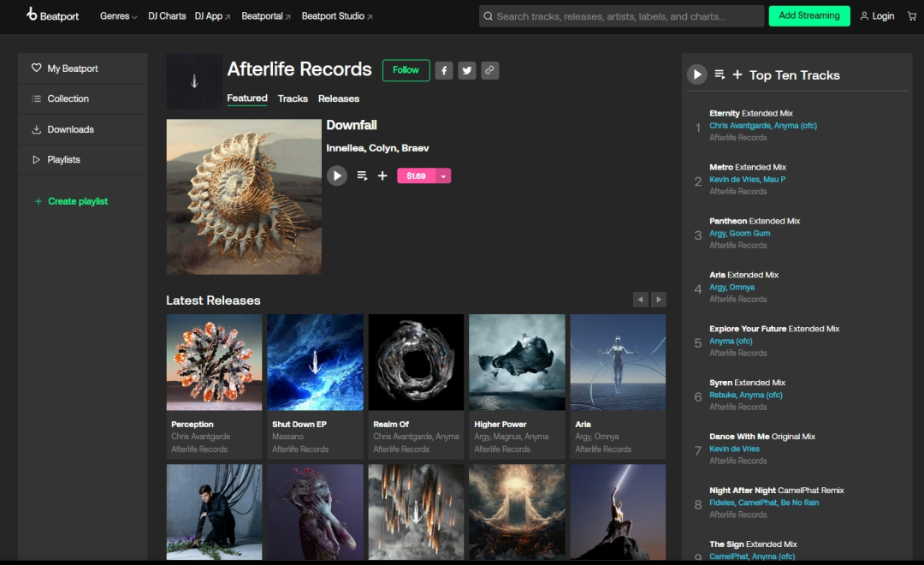Go to previous Latest Releases page arrow
The image size is (924, 565).
click(641, 300)
